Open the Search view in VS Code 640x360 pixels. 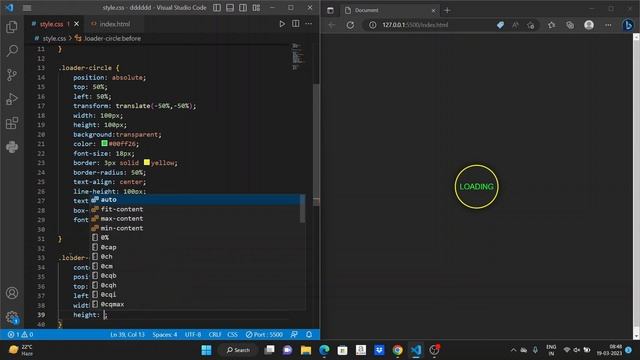(12, 51)
